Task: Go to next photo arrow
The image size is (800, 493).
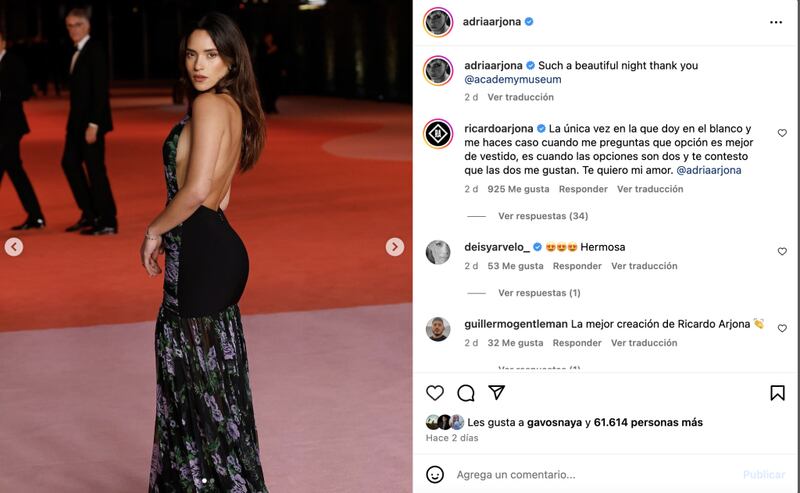Action: [394, 247]
